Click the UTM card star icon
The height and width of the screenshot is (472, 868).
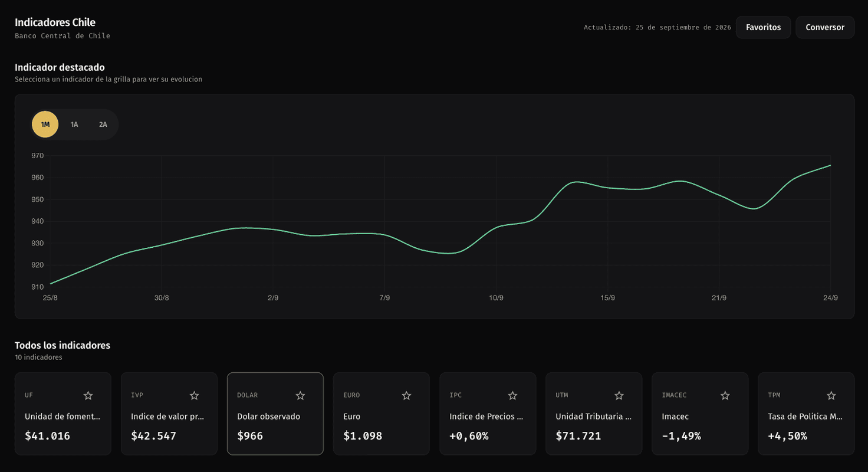(619, 395)
